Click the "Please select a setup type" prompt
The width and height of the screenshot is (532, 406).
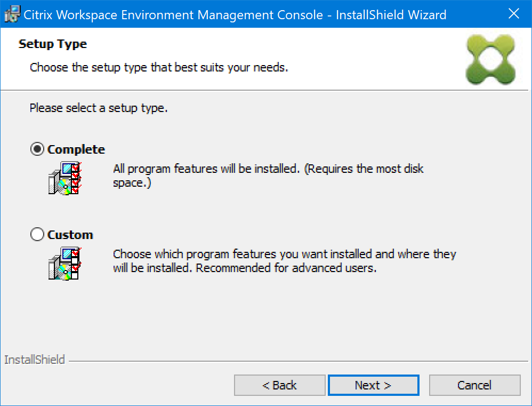point(99,108)
